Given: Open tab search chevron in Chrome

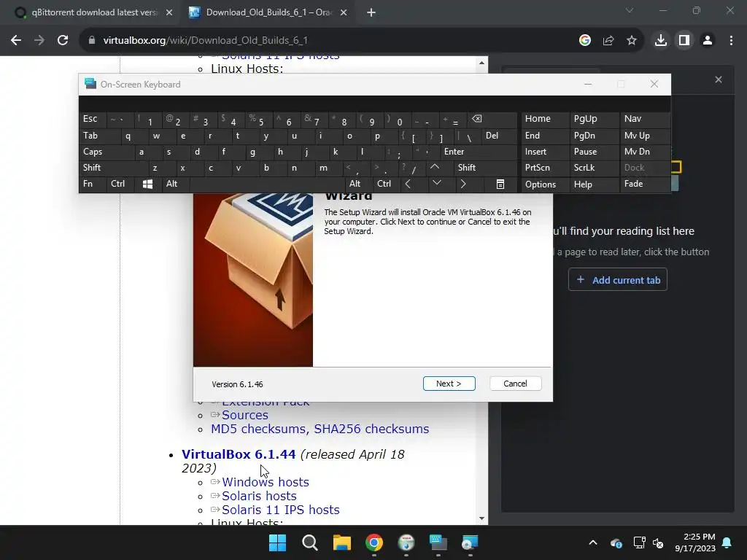Looking at the screenshot, I should 630,10.
